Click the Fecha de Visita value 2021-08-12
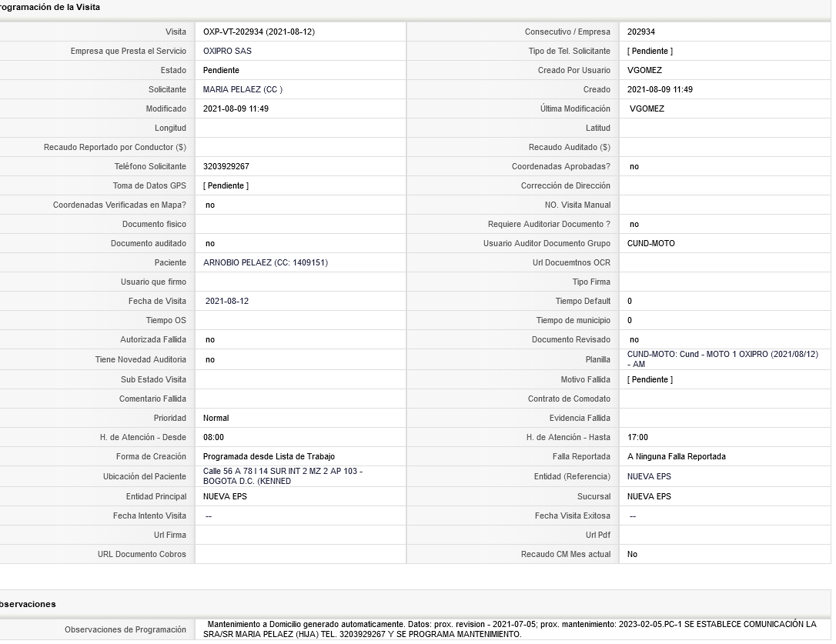Image resolution: width=836 pixels, height=644 pixels. tap(226, 301)
